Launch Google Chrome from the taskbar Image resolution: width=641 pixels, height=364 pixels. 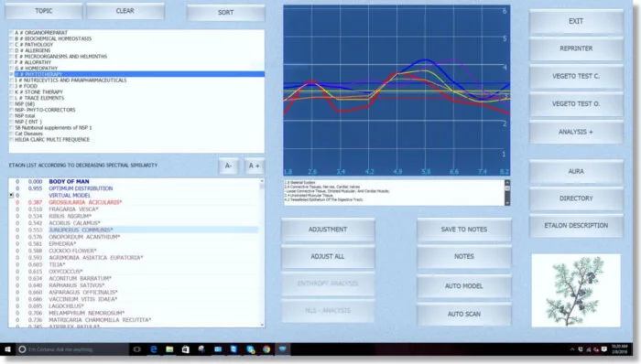point(266,349)
